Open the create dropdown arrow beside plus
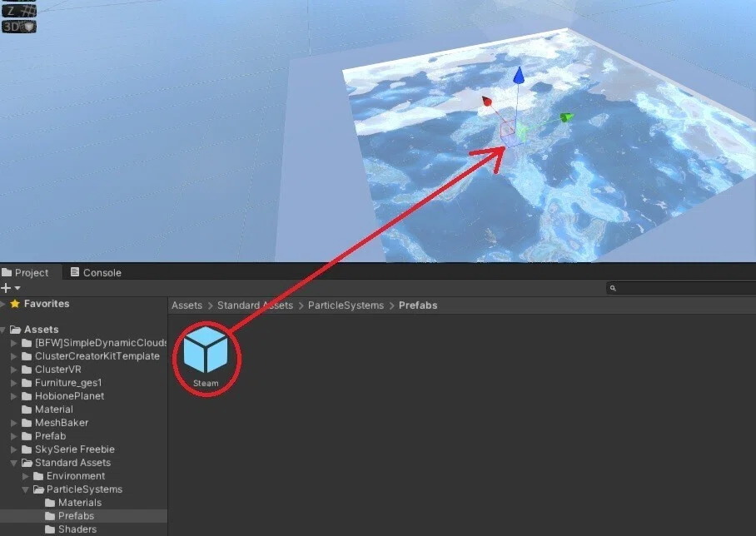 coord(17,288)
